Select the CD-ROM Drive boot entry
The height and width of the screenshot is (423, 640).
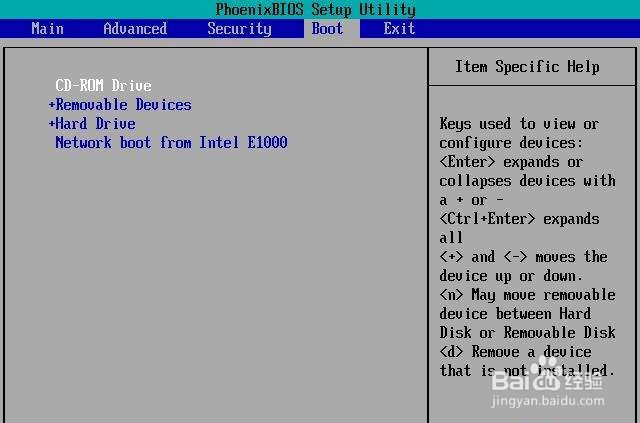pos(103,85)
